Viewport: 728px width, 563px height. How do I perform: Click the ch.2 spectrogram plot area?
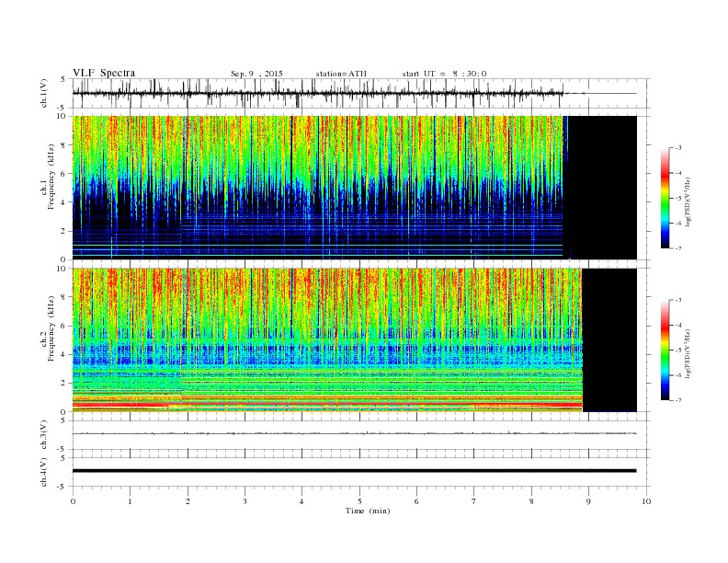coord(355,340)
